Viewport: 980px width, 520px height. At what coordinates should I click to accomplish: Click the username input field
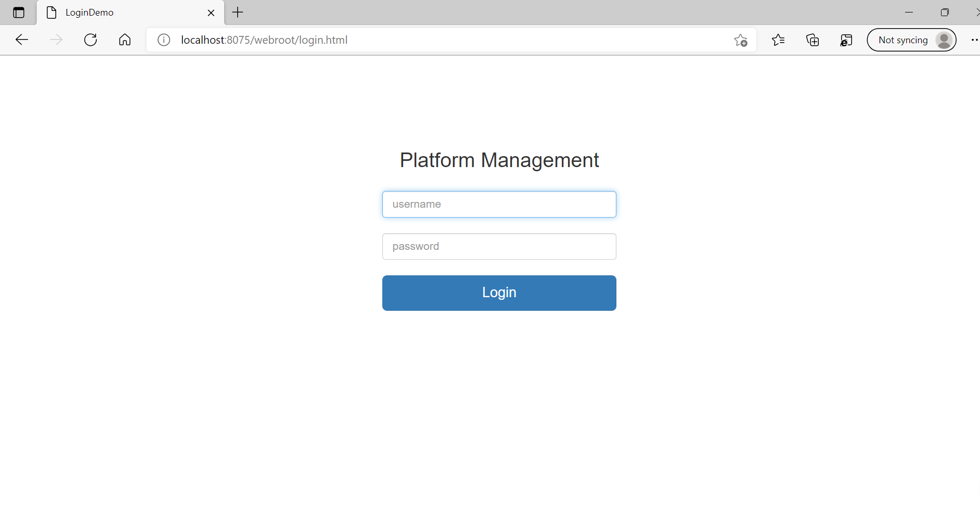[499, 204]
